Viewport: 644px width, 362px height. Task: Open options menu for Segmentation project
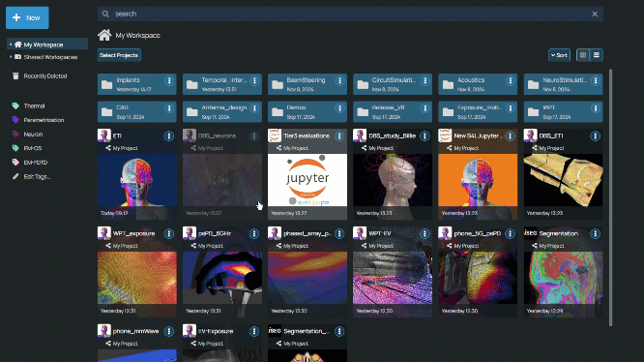[595, 234]
